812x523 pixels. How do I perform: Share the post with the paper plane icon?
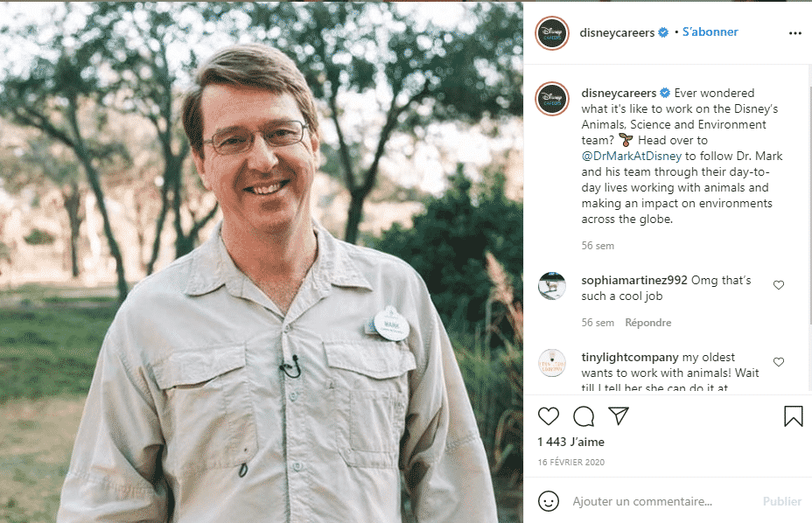(x=618, y=416)
